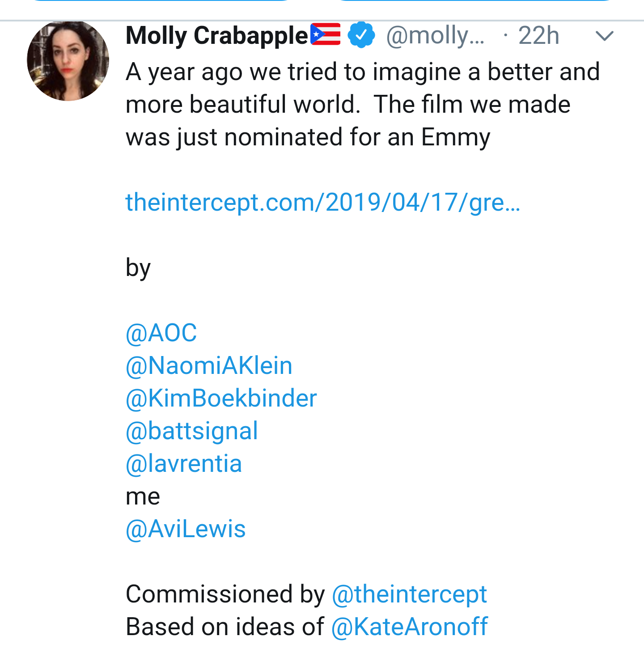Tap the tweet text about Emmy nomination
Screen dimensions: 644x653
[x=362, y=104]
